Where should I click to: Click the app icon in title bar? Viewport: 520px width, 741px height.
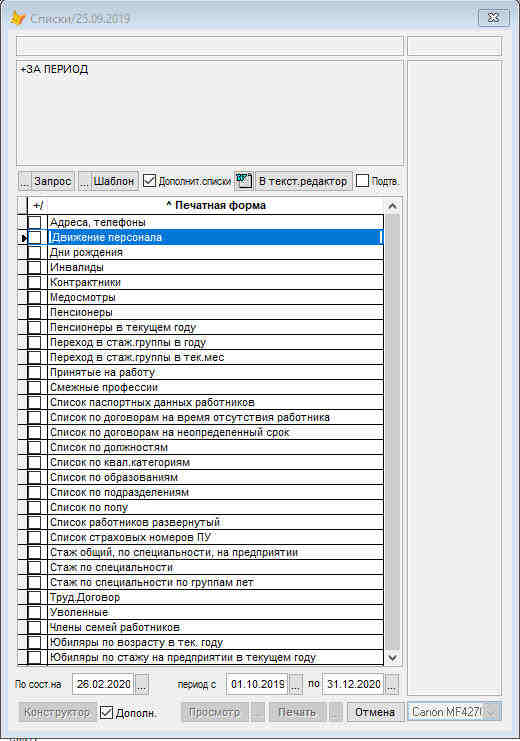(17, 18)
